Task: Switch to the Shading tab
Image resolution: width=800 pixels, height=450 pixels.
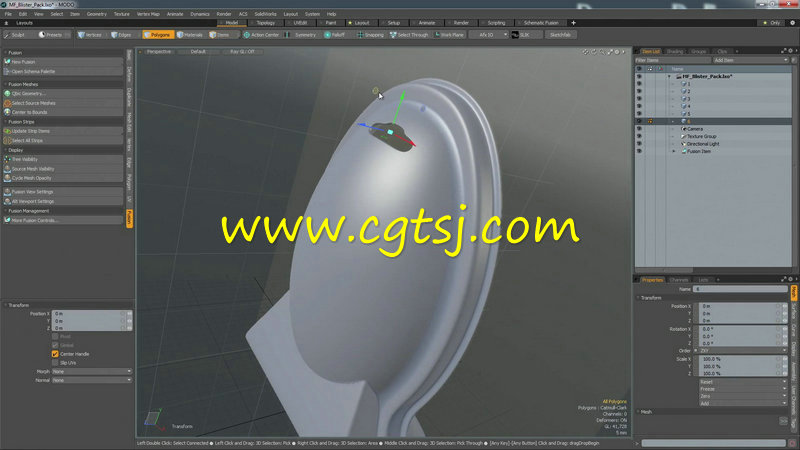Action: (674, 52)
